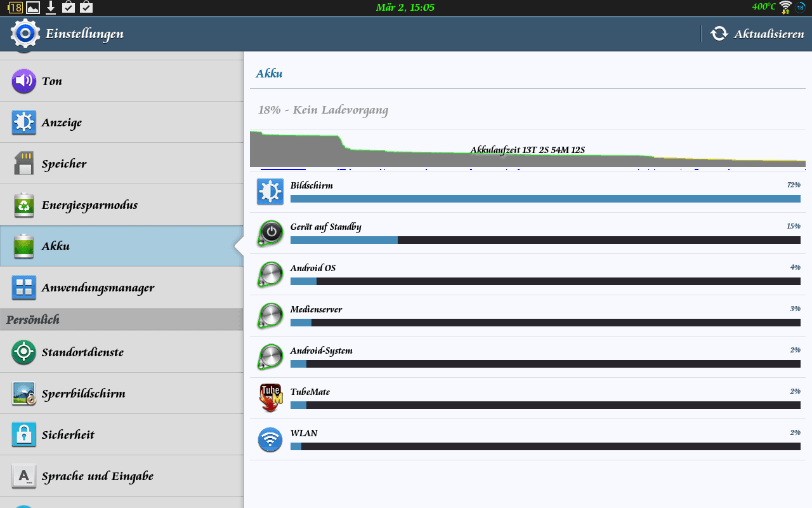Tap the 400°C temperature indicator

(764, 7)
